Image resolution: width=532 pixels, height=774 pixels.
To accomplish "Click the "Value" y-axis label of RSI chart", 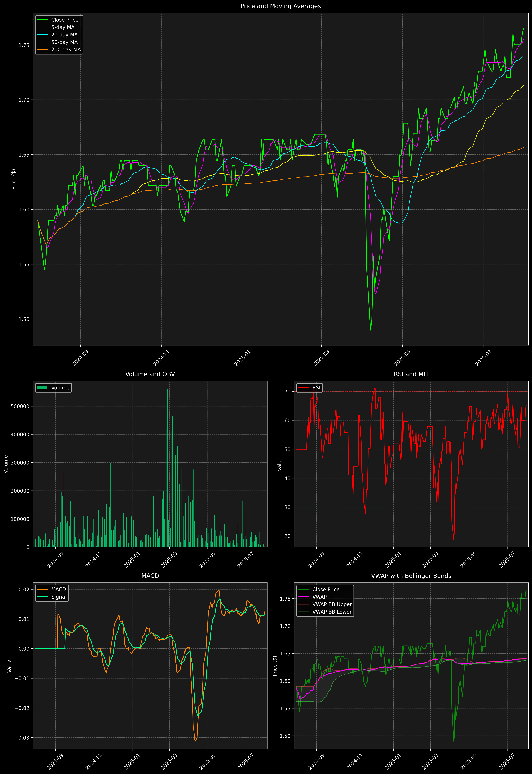I will point(280,464).
